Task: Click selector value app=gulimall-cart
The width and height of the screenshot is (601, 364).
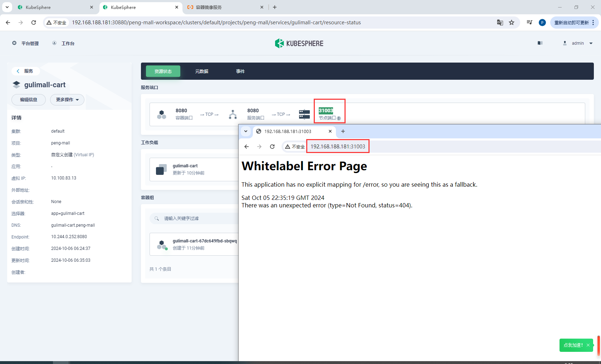Action: pyautogui.click(x=68, y=213)
